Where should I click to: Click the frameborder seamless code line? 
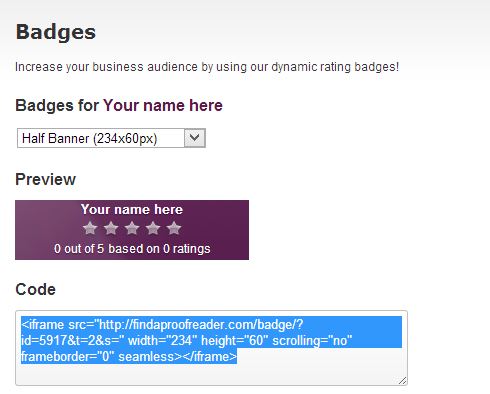tap(129, 356)
